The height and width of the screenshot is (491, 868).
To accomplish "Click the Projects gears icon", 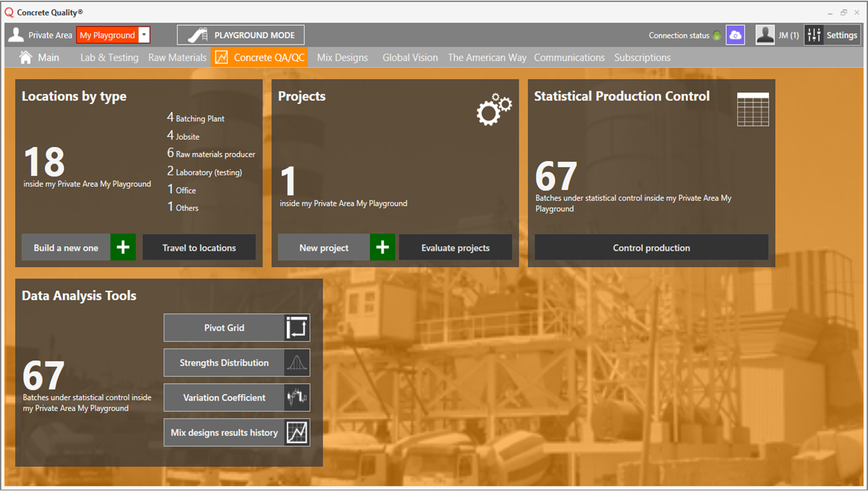I will (x=494, y=110).
